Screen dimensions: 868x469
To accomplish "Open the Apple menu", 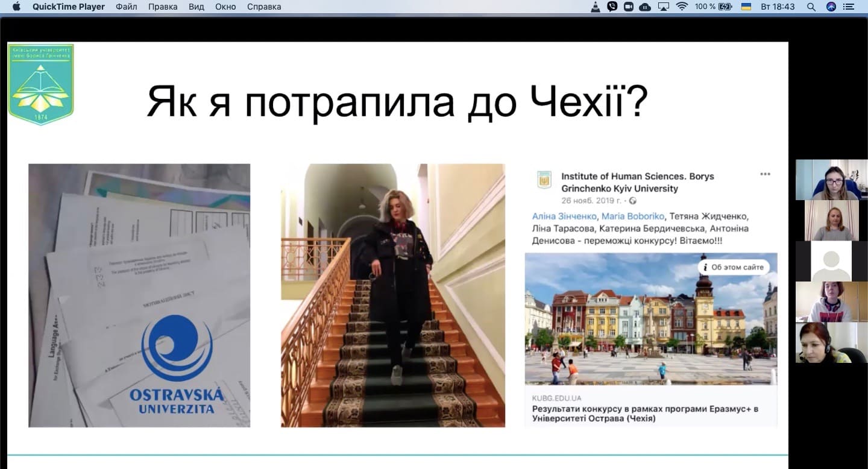I will coord(16,7).
